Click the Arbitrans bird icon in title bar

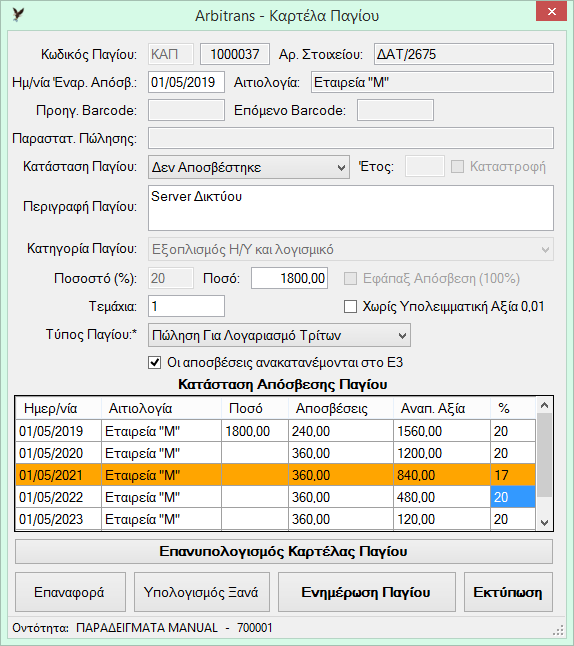tap(18, 15)
